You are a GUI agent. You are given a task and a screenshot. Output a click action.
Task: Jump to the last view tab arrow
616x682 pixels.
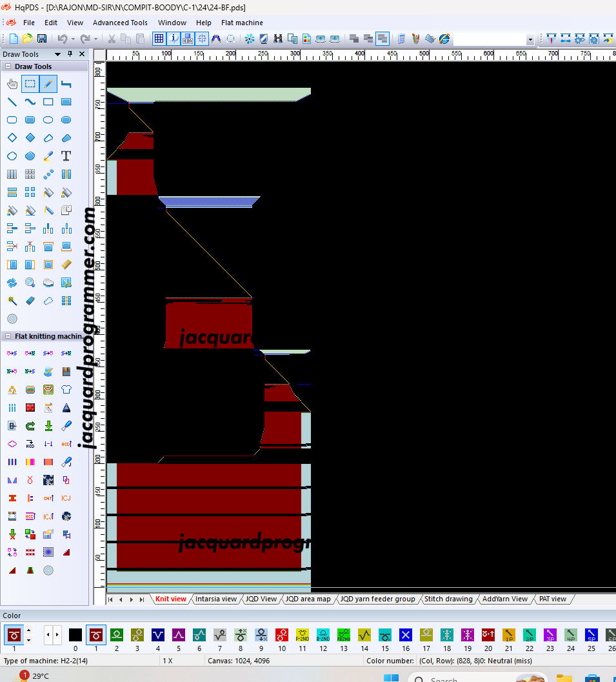coord(142,599)
